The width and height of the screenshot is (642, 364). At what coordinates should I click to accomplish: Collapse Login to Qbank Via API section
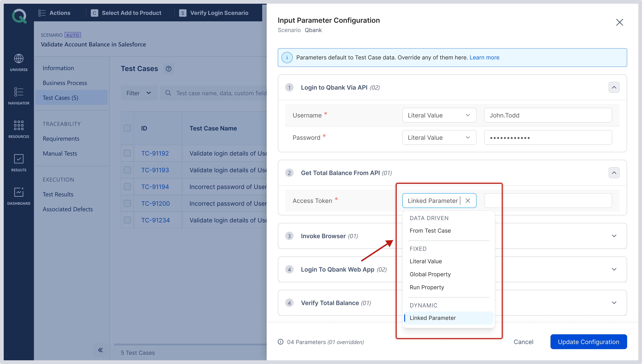(x=614, y=87)
